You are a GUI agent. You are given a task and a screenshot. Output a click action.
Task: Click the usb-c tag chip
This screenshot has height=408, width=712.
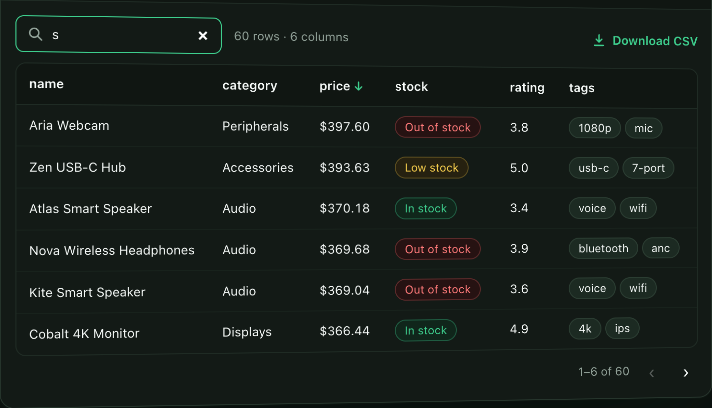pos(593,168)
